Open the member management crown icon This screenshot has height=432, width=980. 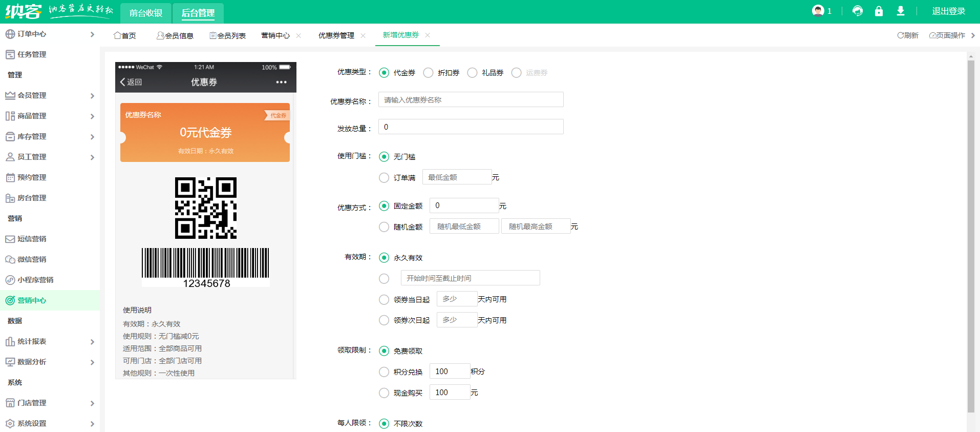(10, 95)
